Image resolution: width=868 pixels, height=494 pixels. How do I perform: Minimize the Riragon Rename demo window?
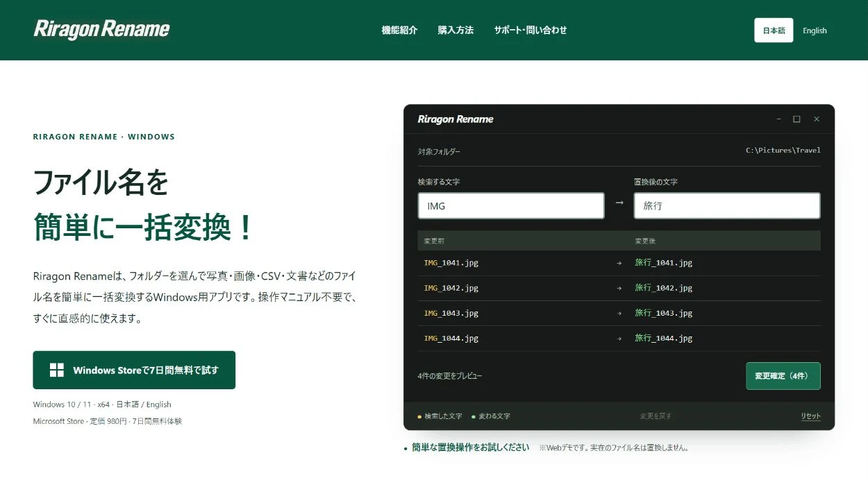pos(778,119)
